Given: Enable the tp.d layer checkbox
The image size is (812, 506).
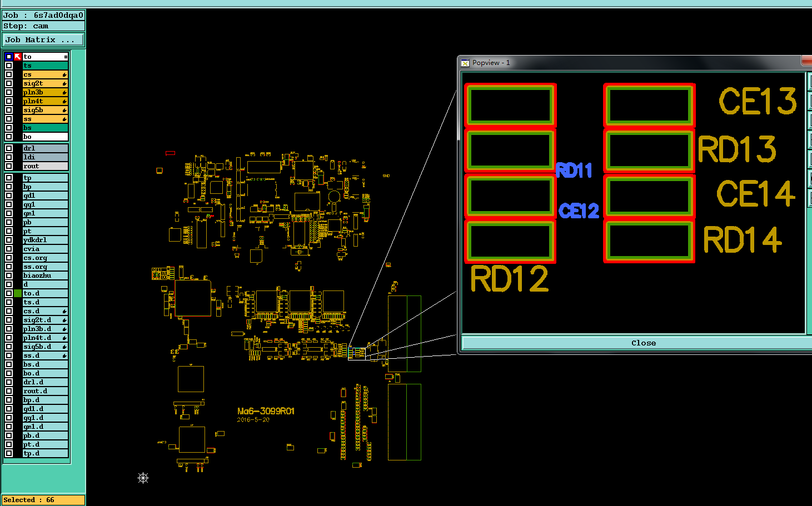Looking at the screenshot, I should point(9,453).
